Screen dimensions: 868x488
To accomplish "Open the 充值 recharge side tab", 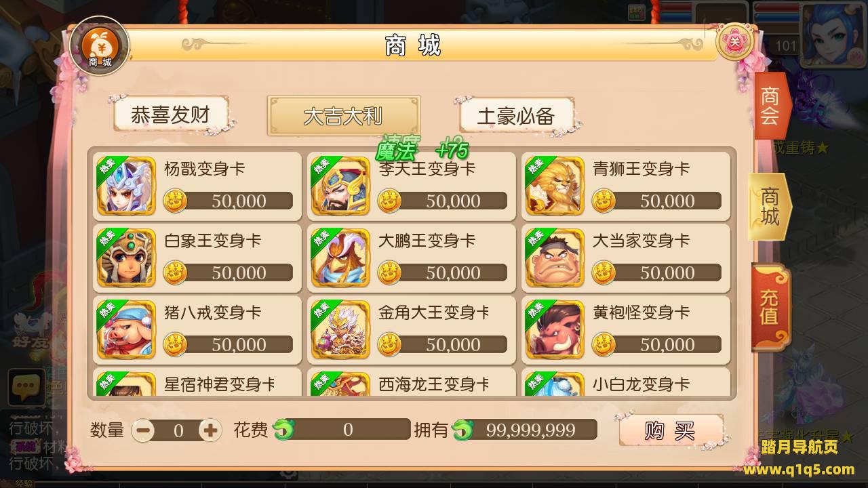I will (x=770, y=307).
